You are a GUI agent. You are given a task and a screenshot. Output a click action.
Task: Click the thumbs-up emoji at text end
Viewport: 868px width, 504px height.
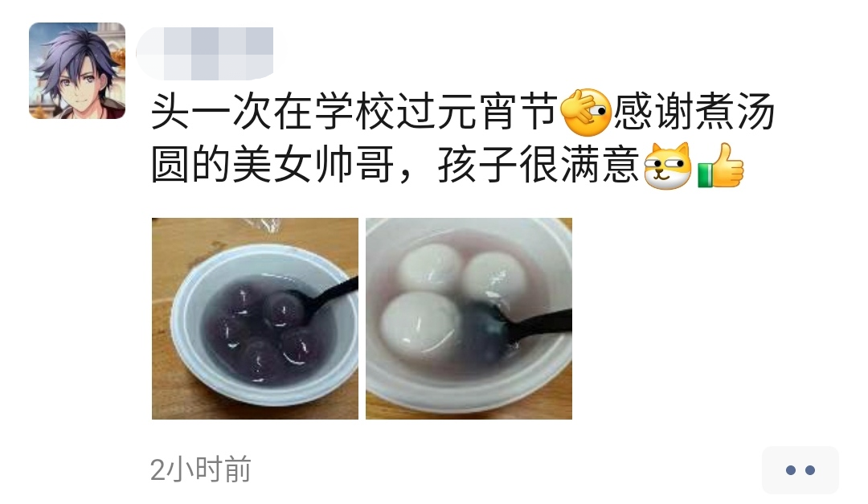pos(721,166)
